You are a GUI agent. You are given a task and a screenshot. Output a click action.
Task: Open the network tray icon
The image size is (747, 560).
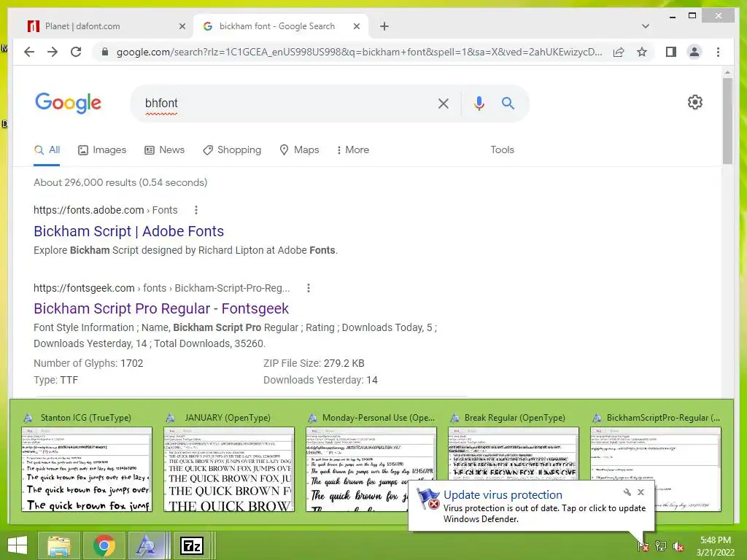661,545
